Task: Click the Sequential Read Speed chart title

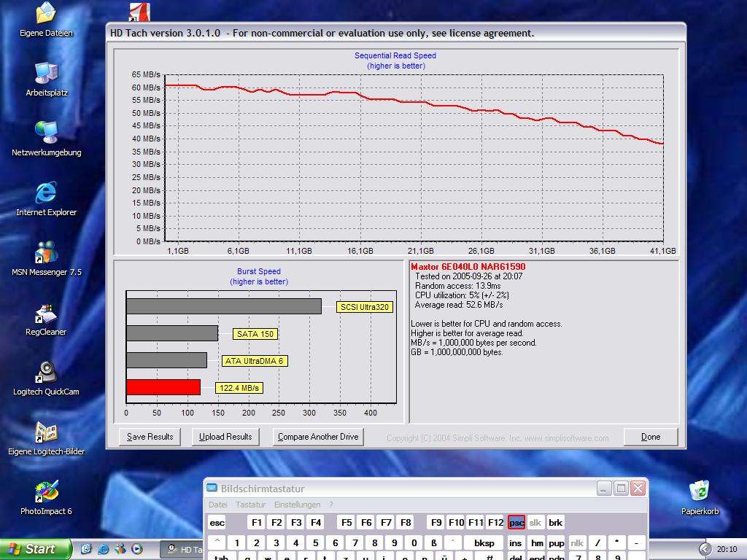Action: [x=395, y=55]
